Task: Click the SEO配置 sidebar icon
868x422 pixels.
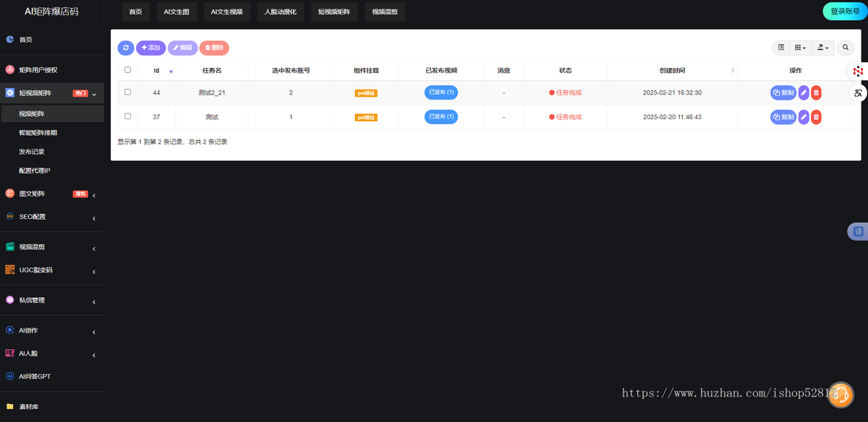Action: pyautogui.click(x=10, y=216)
